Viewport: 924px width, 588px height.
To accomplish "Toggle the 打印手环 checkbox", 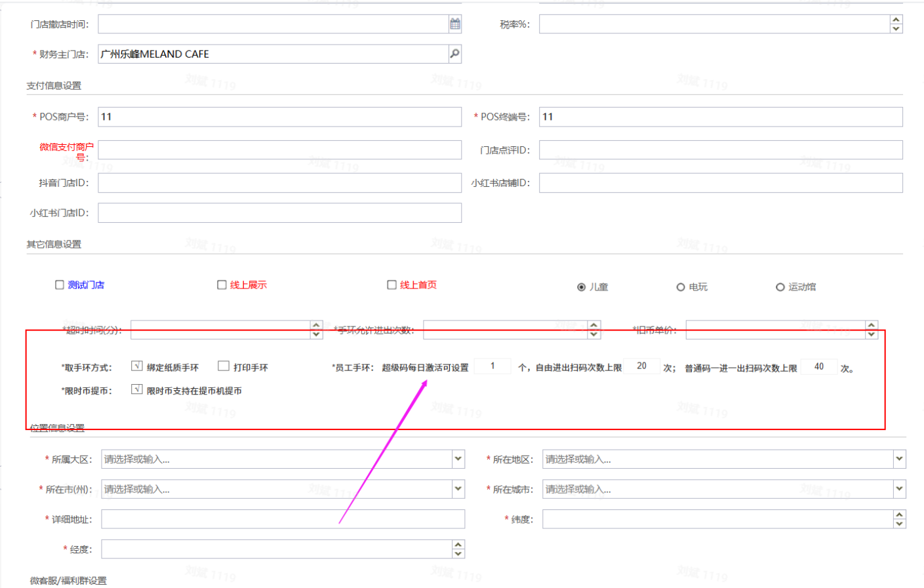I will click(x=224, y=366).
